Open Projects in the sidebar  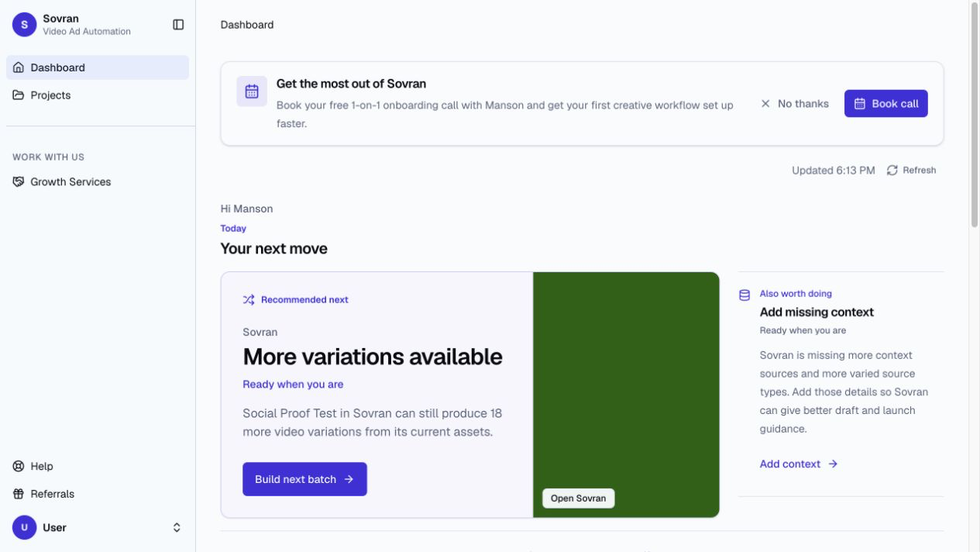(98, 95)
